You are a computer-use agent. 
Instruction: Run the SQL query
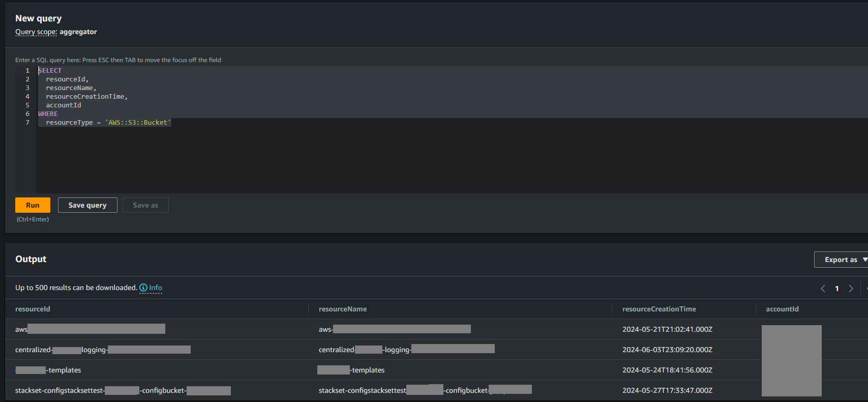(x=33, y=205)
